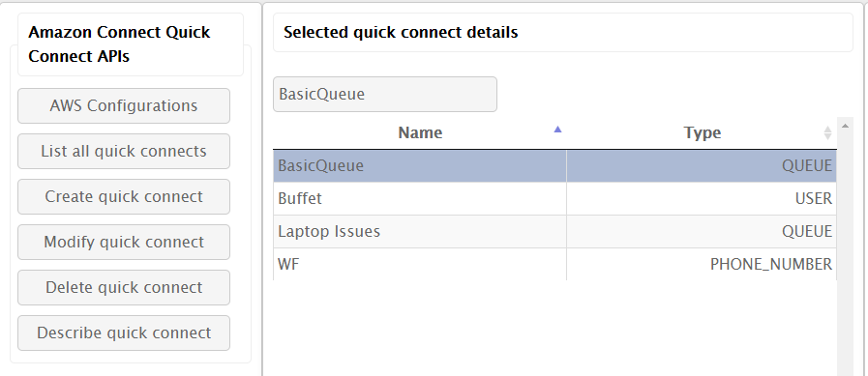The height and width of the screenshot is (376, 868).
Task: Click the USER type cell
Action: [702, 198]
